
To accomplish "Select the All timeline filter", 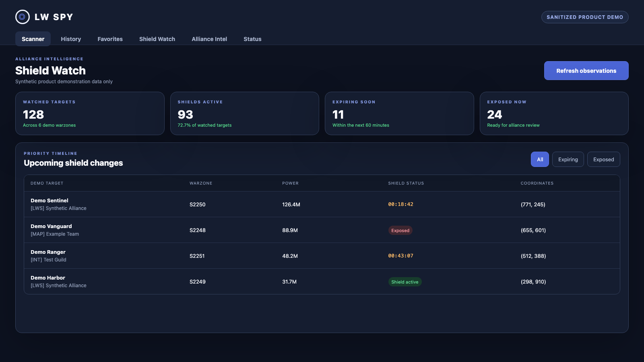I will 540,159.
